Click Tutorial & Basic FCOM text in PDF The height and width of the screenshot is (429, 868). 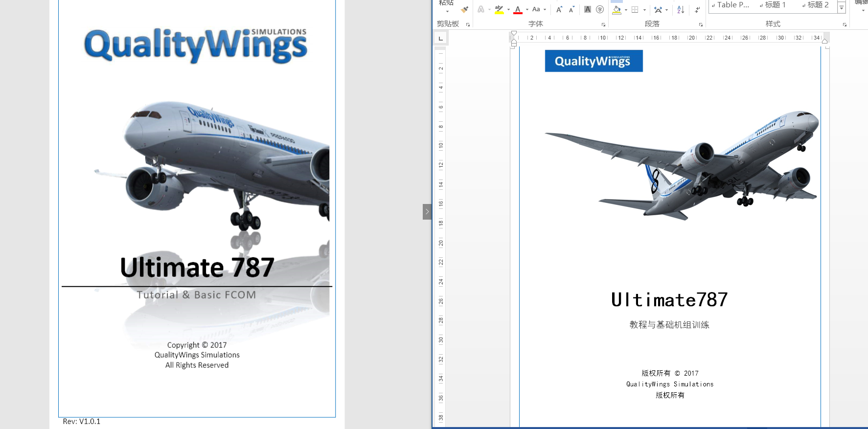[x=196, y=295]
